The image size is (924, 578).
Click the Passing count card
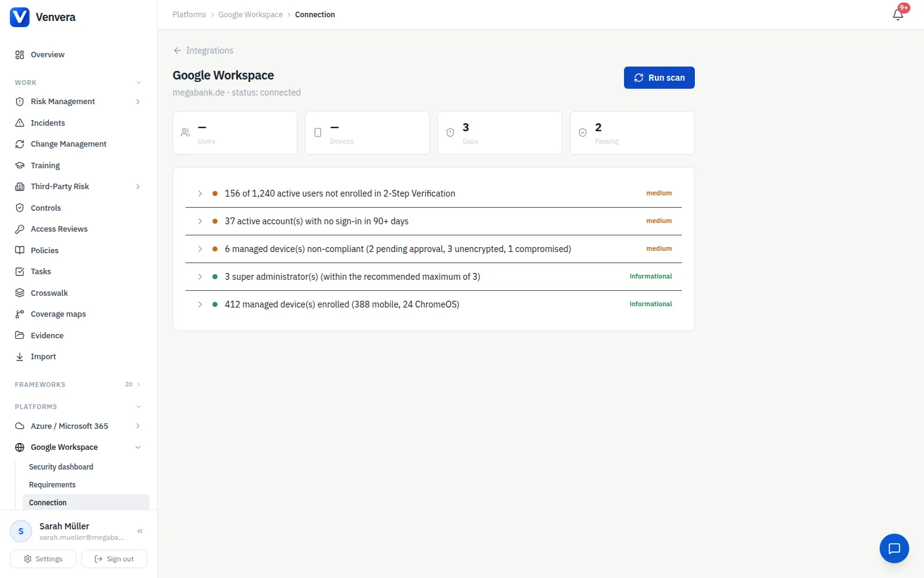pyautogui.click(x=632, y=132)
